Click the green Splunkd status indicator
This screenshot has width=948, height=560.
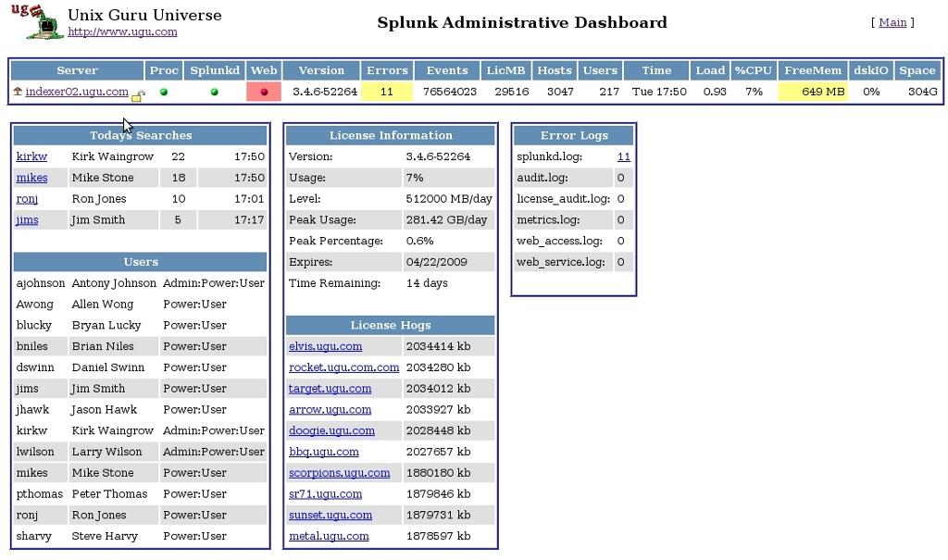pyautogui.click(x=215, y=92)
